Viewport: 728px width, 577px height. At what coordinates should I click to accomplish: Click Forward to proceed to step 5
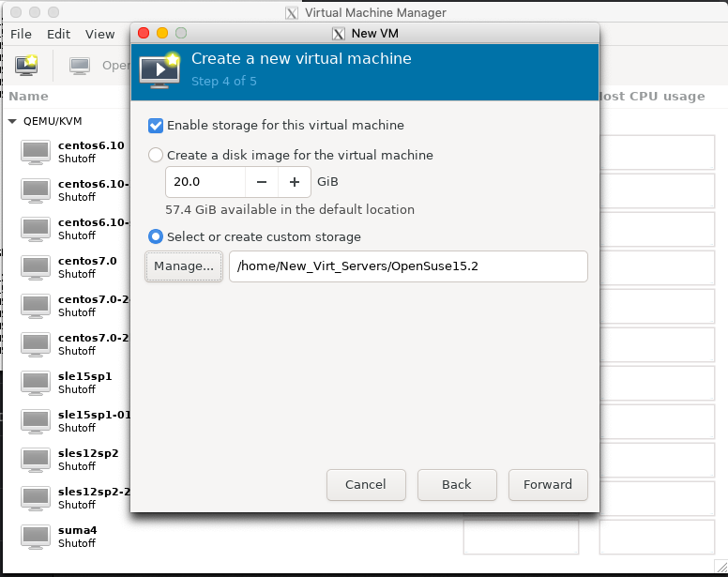pyautogui.click(x=548, y=485)
